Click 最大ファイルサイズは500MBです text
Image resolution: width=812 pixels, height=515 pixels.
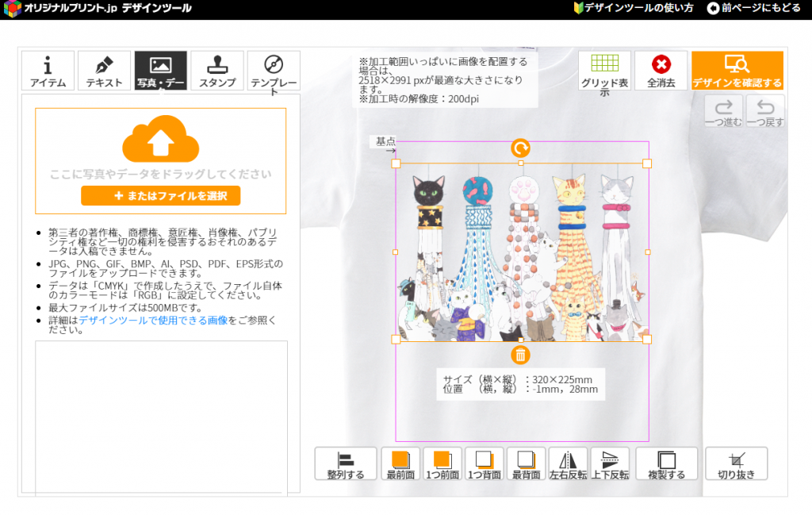(125, 308)
